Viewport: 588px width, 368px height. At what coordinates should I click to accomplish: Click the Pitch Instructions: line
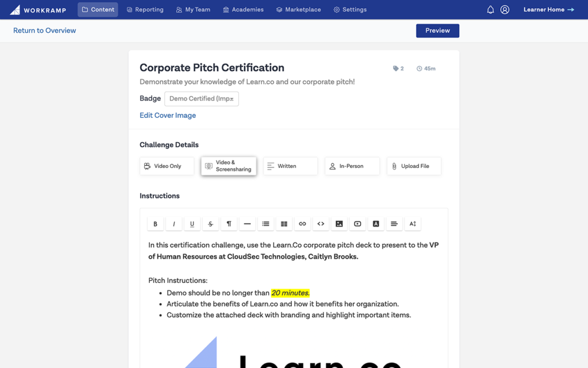click(178, 281)
